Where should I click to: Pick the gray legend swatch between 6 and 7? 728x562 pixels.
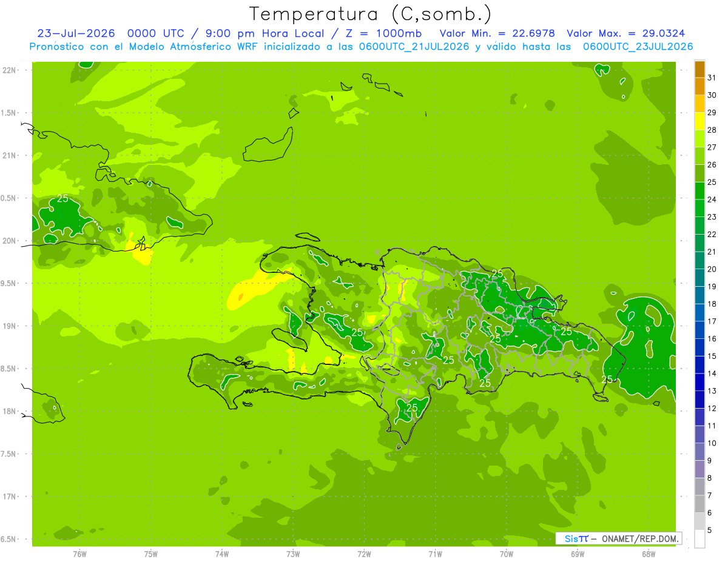point(699,504)
